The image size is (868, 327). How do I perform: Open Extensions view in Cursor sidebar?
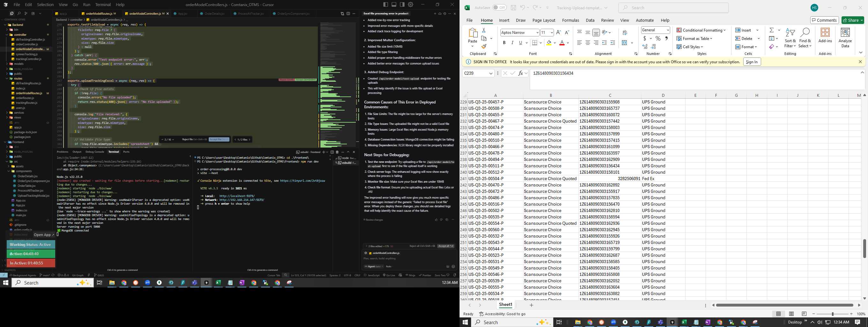33,13
